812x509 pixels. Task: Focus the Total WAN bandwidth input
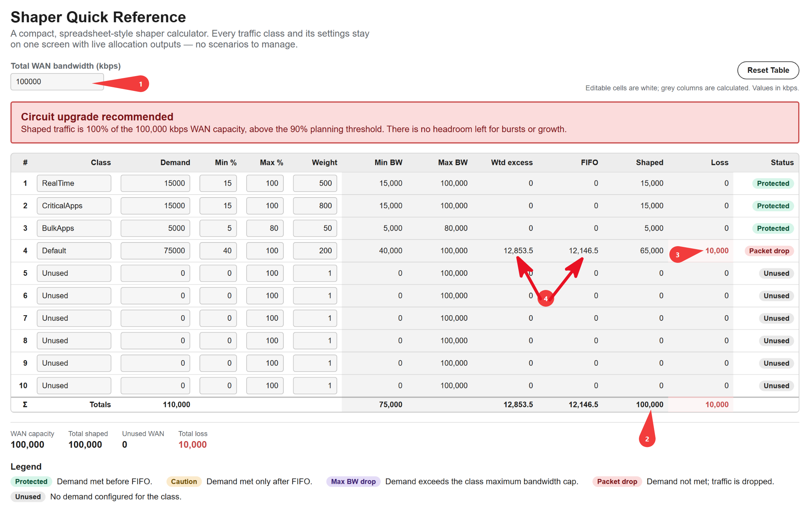[57, 82]
